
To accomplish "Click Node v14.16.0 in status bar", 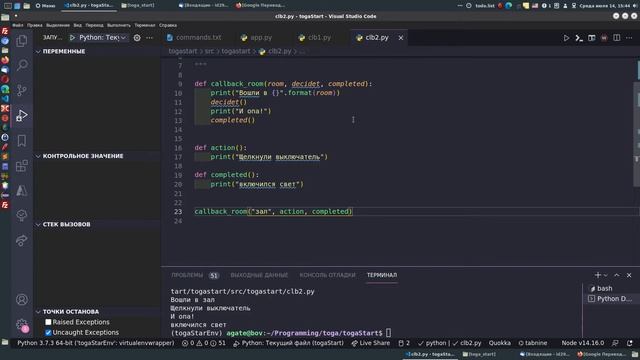I will tap(582, 343).
